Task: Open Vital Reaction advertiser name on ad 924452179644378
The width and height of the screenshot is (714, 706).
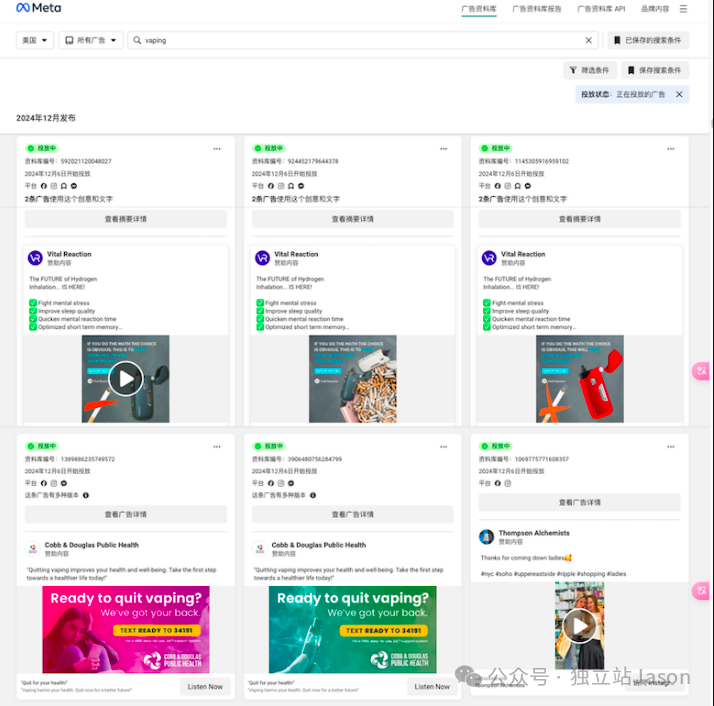Action: pos(296,254)
